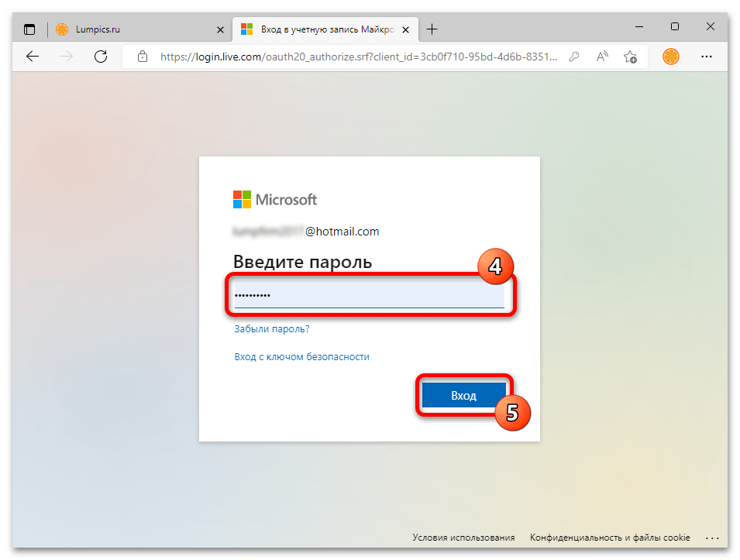Click the password input field
Screen dimensions: 740x560
point(369,295)
